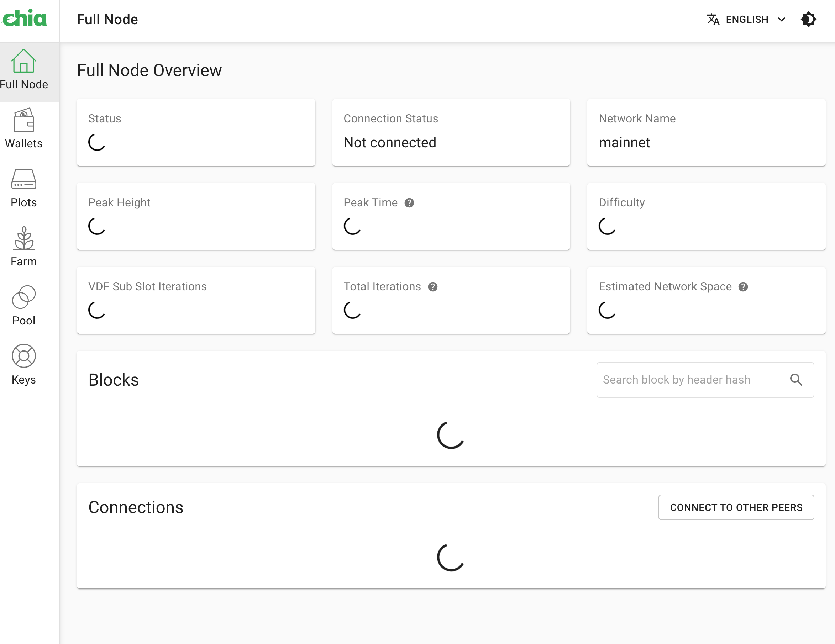Click the Full Node Overview heading

coord(149,71)
